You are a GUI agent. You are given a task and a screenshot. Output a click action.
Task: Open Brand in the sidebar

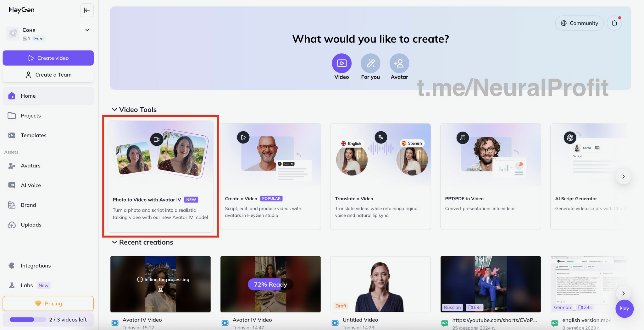point(48,205)
